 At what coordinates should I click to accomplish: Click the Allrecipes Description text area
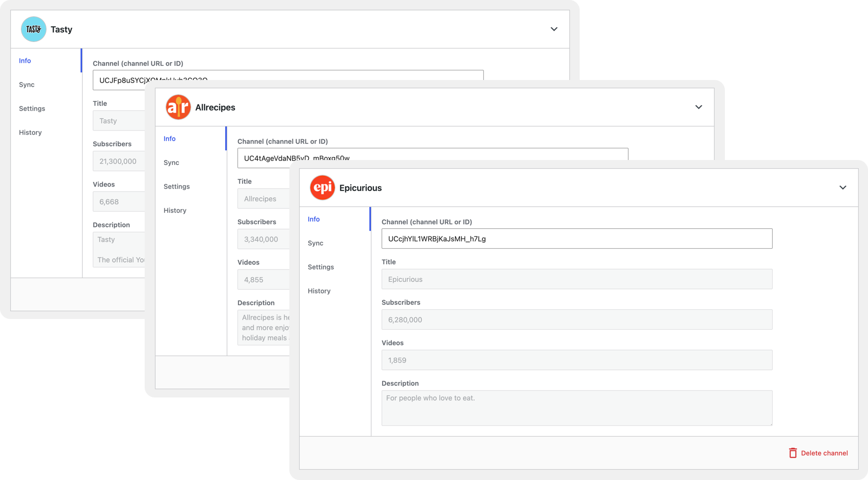click(x=263, y=328)
